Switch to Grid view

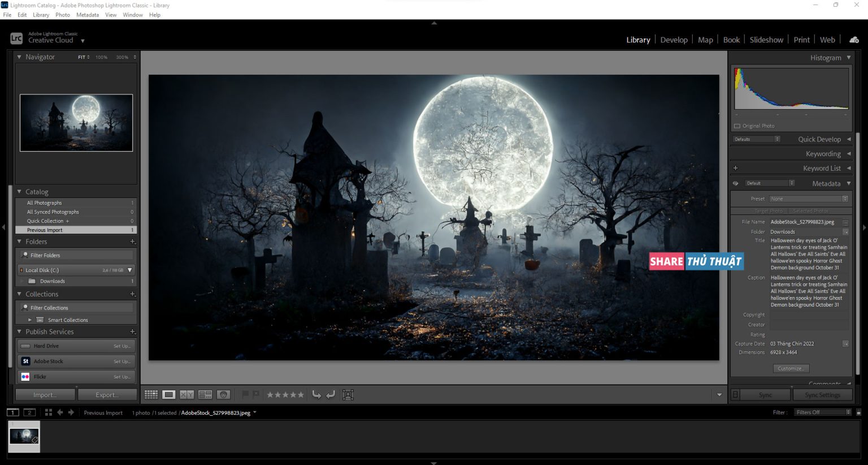pyautogui.click(x=151, y=394)
